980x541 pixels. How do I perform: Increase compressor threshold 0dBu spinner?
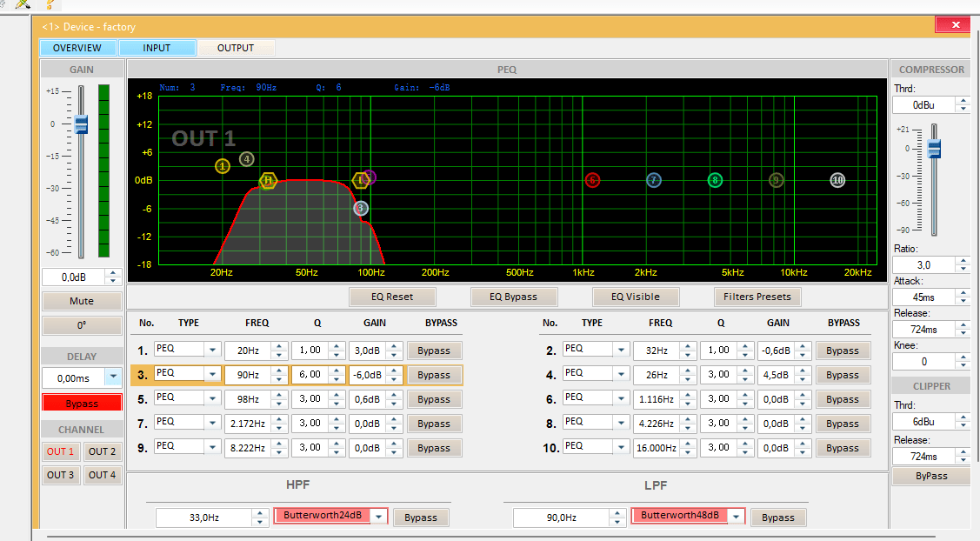[x=963, y=101]
